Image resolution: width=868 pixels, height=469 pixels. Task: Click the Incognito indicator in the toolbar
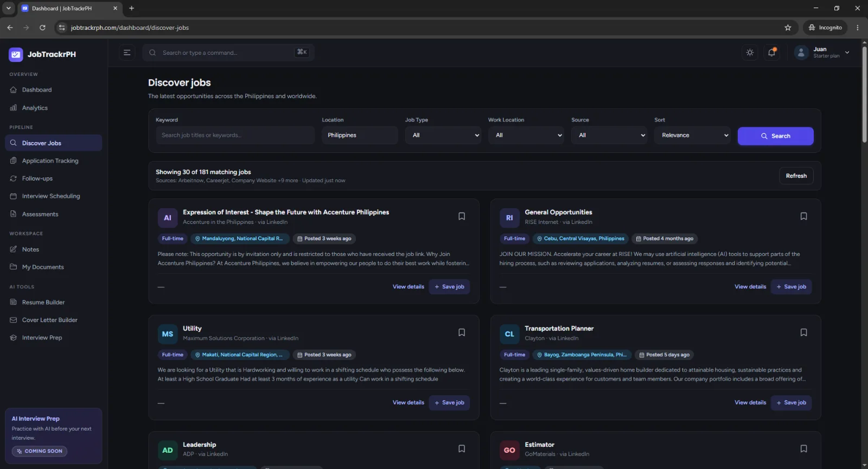pos(825,28)
